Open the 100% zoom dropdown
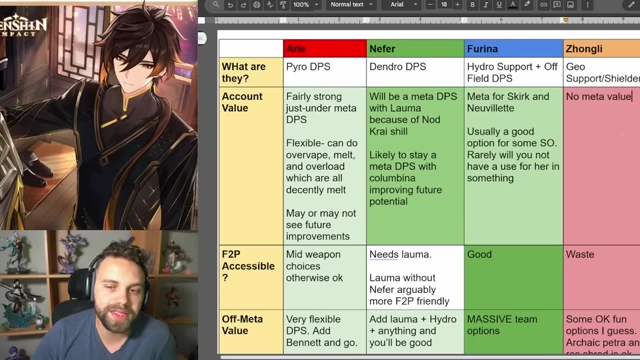The image size is (640, 360). 305,4
